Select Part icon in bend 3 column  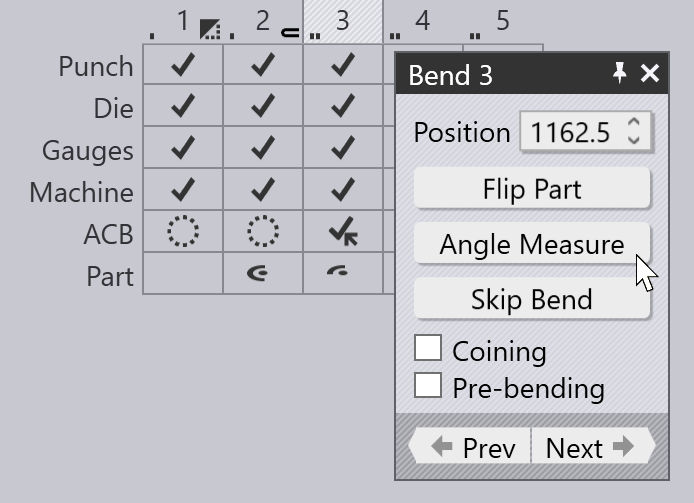[341, 273]
